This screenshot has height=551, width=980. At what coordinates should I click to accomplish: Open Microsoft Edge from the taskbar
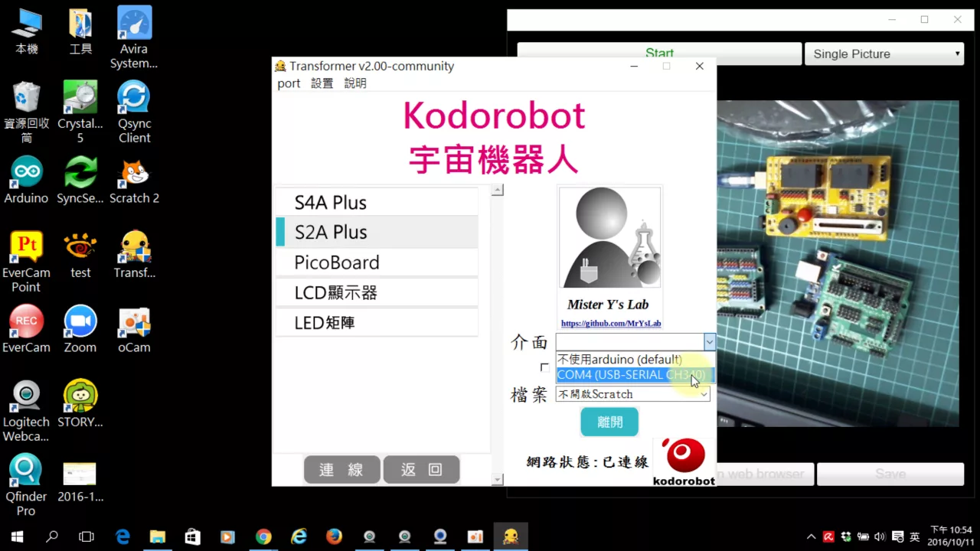pyautogui.click(x=122, y=536)
